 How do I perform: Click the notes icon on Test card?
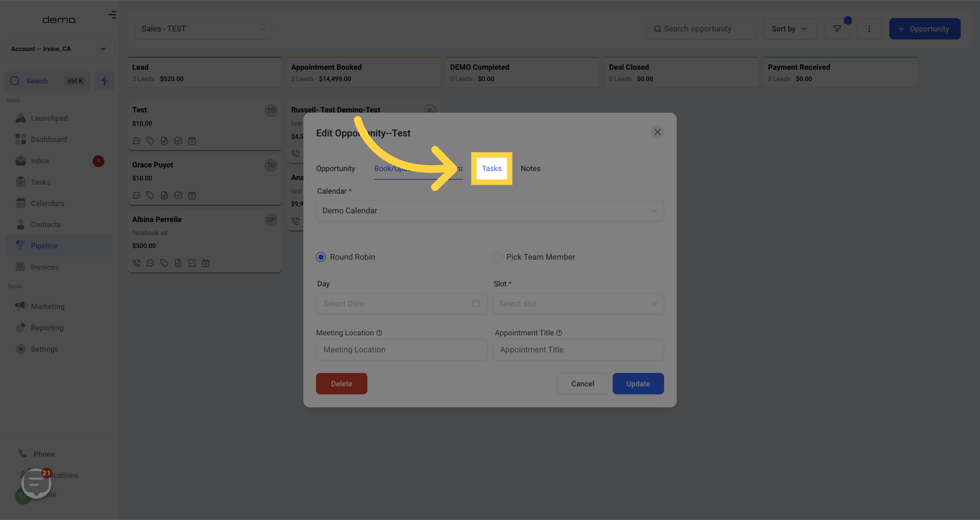tap(164, 141)
